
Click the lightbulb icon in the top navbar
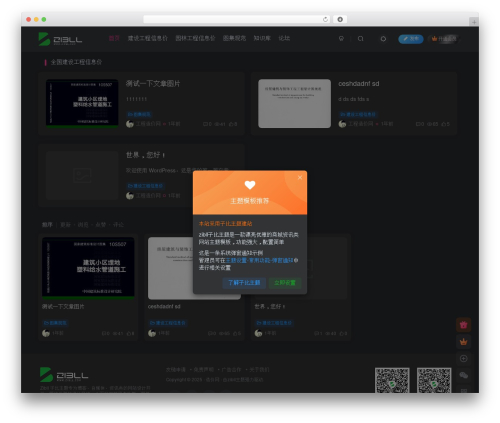pyautogui.click(x=341, y=39)
